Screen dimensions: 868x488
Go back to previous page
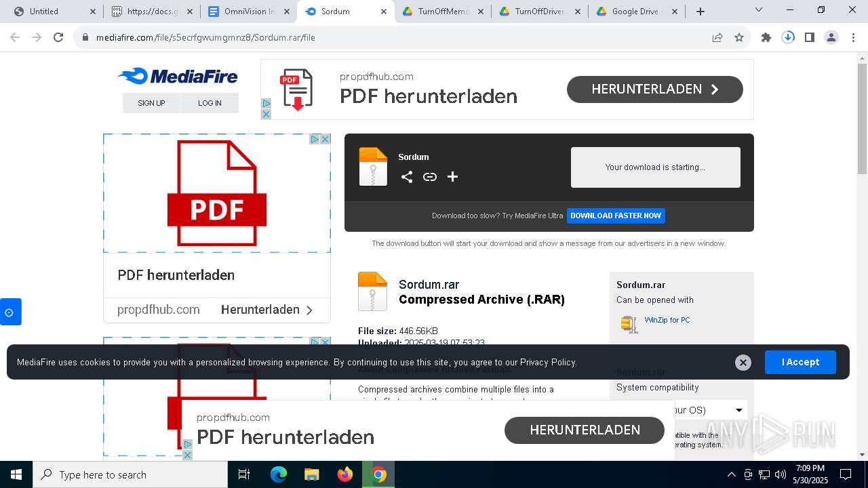(15, 37)
